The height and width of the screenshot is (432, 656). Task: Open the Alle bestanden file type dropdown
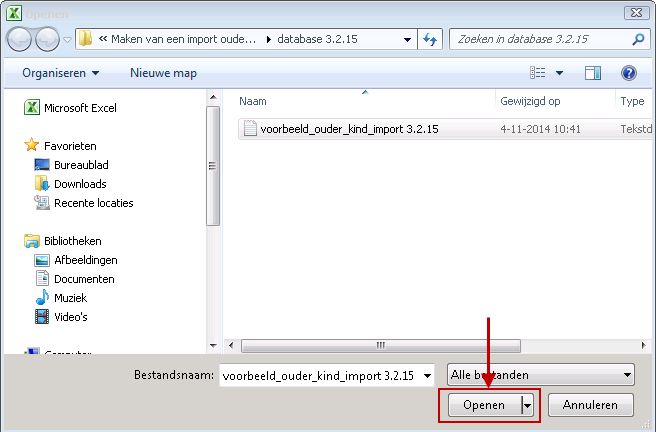(x=541, y=375)
